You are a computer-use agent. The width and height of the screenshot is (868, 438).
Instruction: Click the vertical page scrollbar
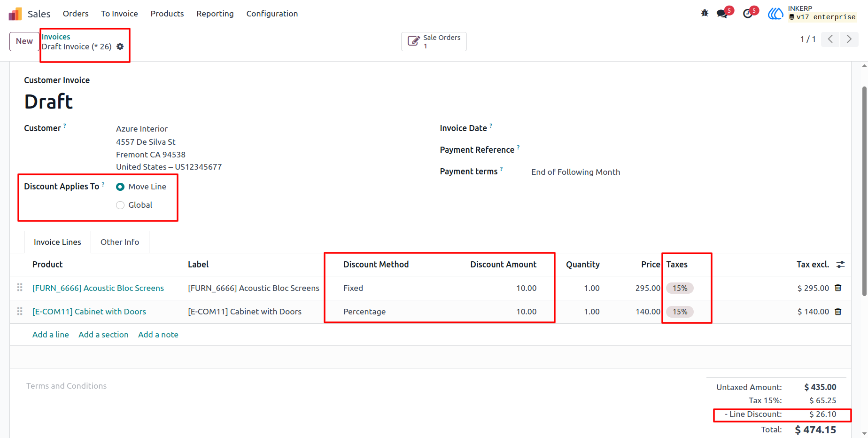[x=864, y=190]
